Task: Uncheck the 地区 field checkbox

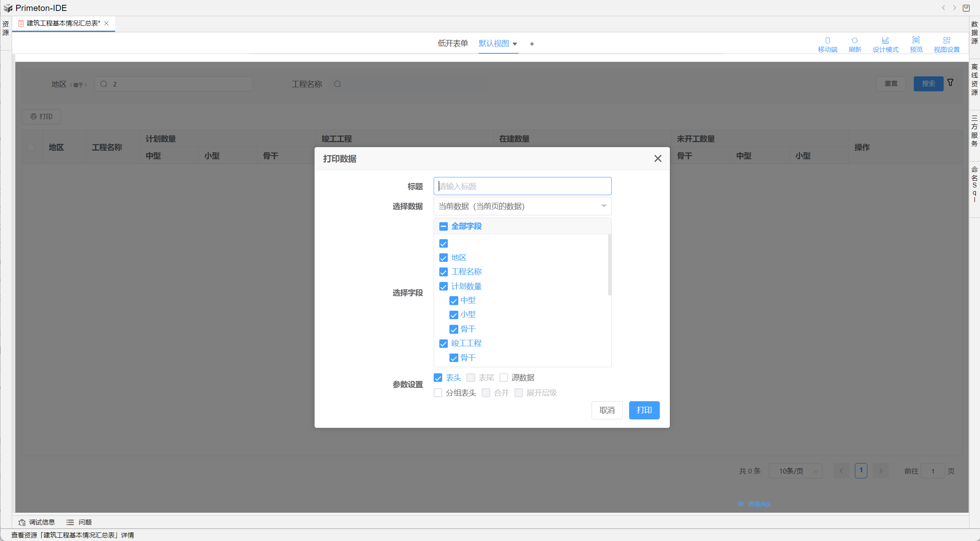Action: point(443,258)
